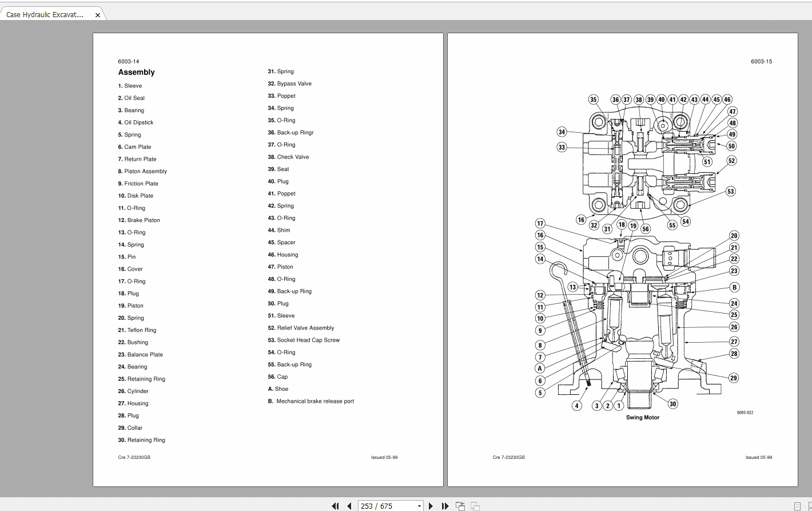The image size is (812, 511).
Task: Select the Case Hydraulic Excavat tab
Action: tap(46, 14)
